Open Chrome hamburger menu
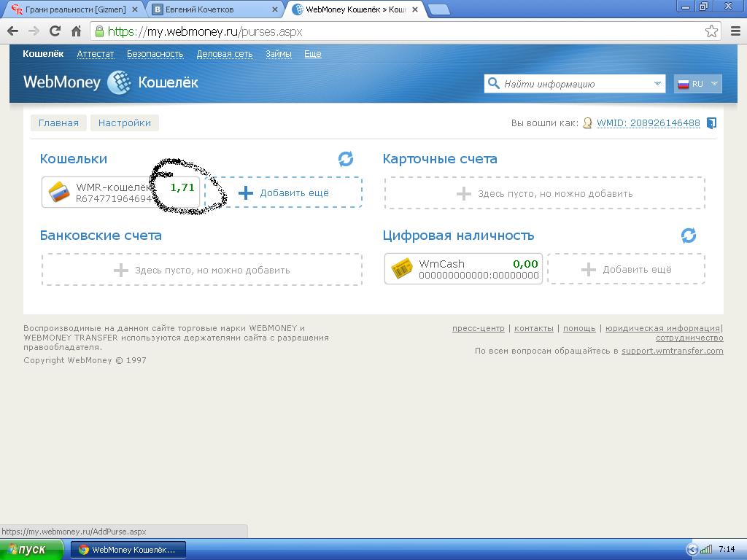747x560 pixels. click(x=735, y=31)
